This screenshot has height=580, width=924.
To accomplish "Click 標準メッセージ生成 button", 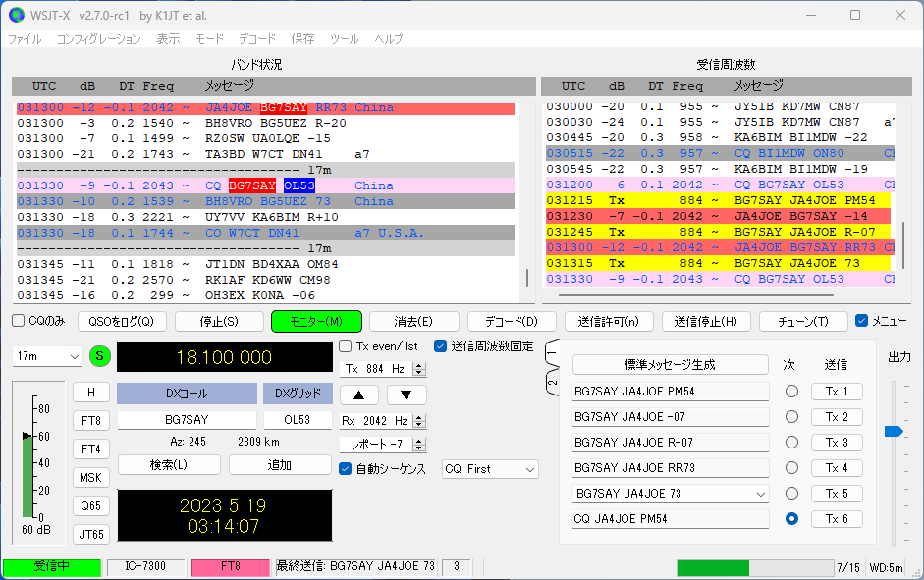I will 670,364.
